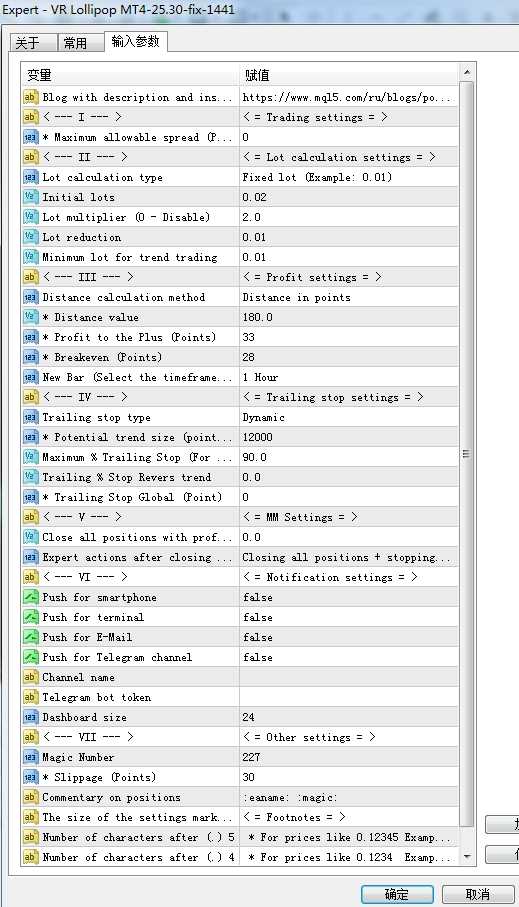
Task: Open New Bar timeframe value 1 Hour
Action: [x=349, y=377]
